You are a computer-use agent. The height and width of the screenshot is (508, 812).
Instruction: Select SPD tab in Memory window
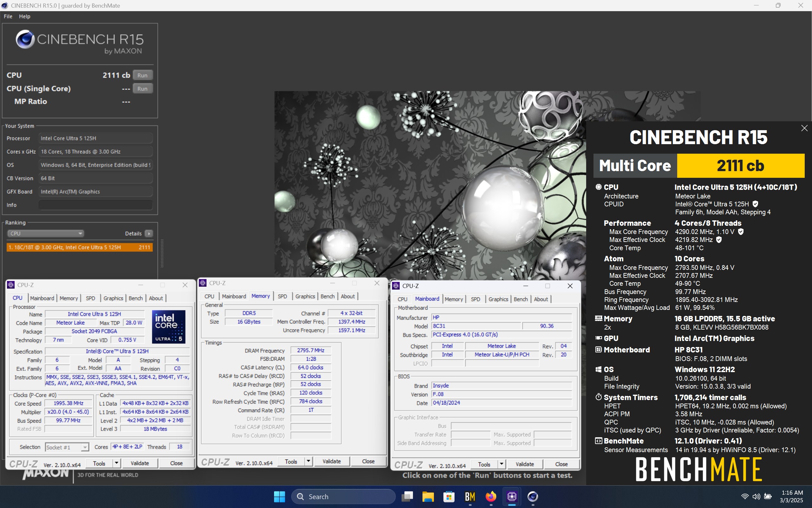point(282,296)
